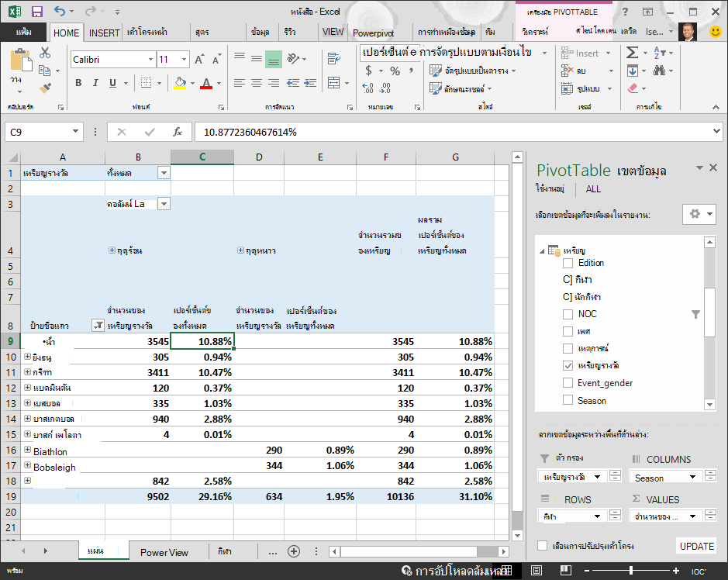728x580 pixels.
Task: Click the Find and Select binoculars icon
Action: [659, 71]
